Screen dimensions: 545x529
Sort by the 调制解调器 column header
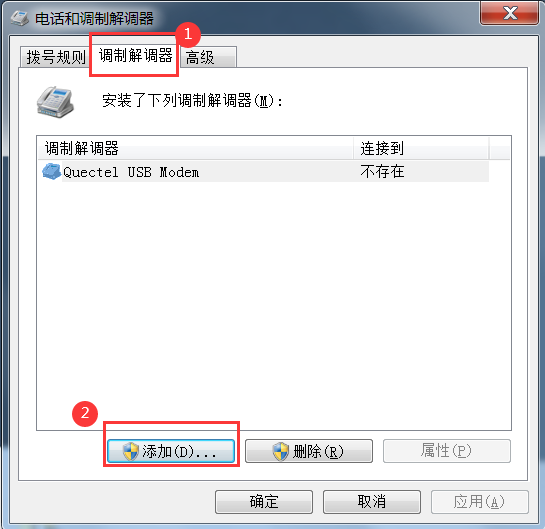pos(195,148)
